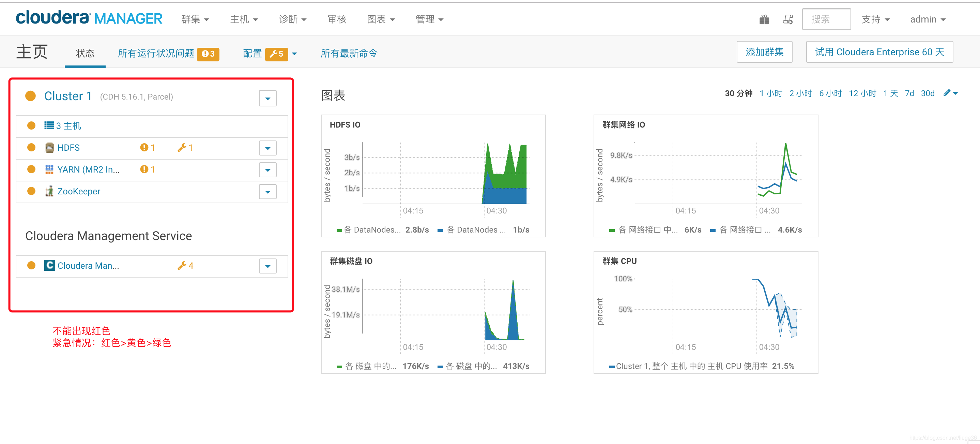Image resolution: width=980 pixels, height=444 pixels.
Task: Select the 6 小时 time range
Action: (x=830, y=93)
